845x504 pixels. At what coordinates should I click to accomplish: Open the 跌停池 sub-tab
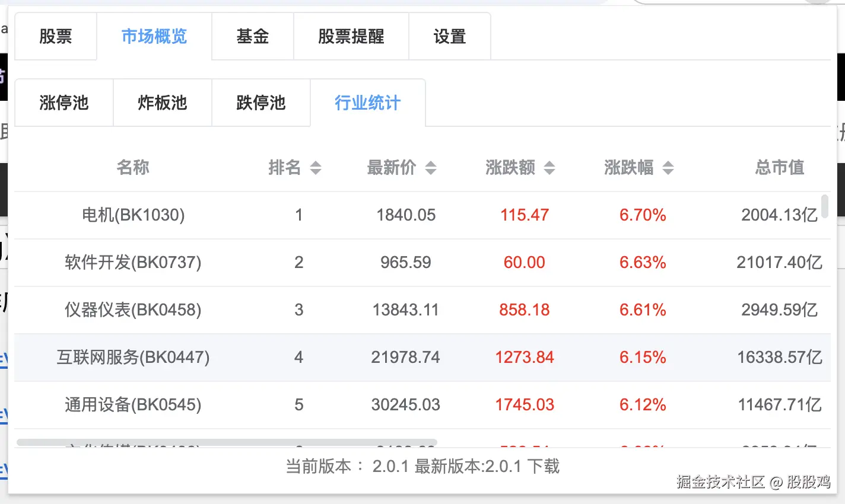click(261, 103)
